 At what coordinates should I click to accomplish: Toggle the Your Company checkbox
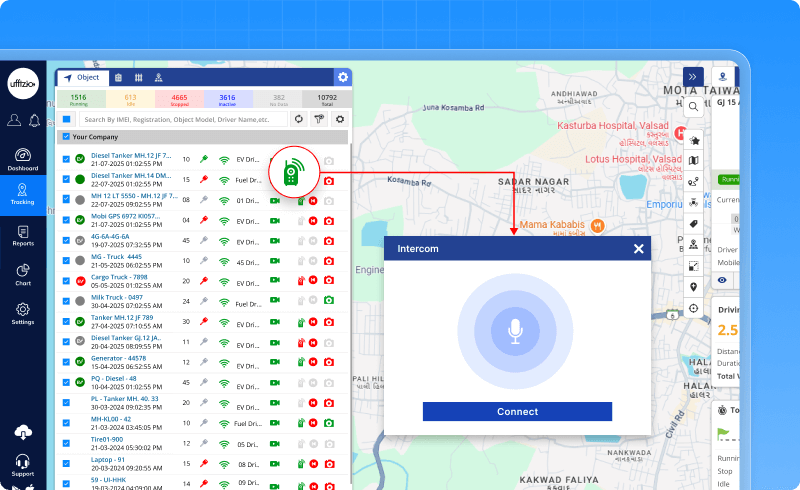(66, 137)
